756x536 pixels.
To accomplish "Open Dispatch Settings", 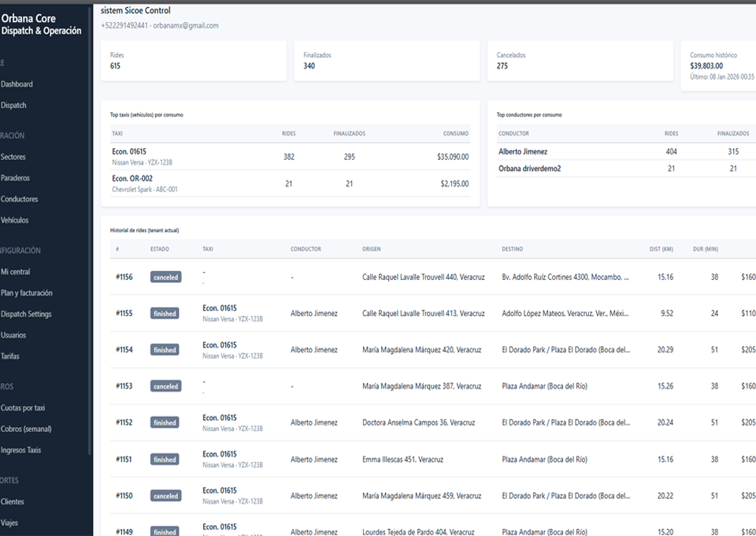I will click(x=26, y=315).
